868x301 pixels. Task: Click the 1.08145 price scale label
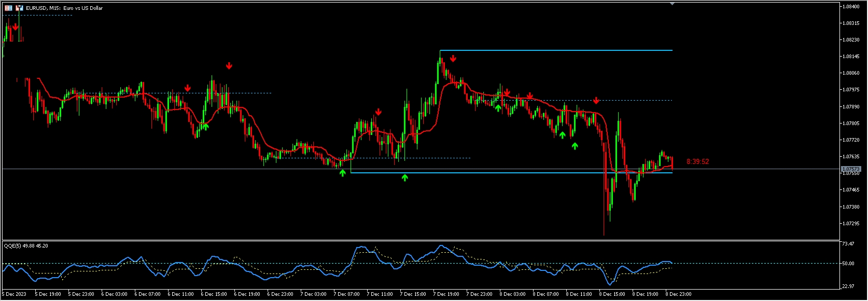(851, 56)
